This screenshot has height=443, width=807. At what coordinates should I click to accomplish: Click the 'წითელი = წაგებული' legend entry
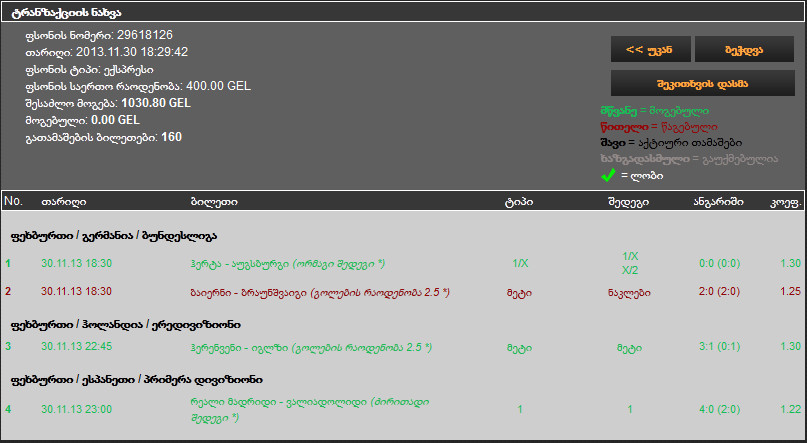click(x=658, y=127)
